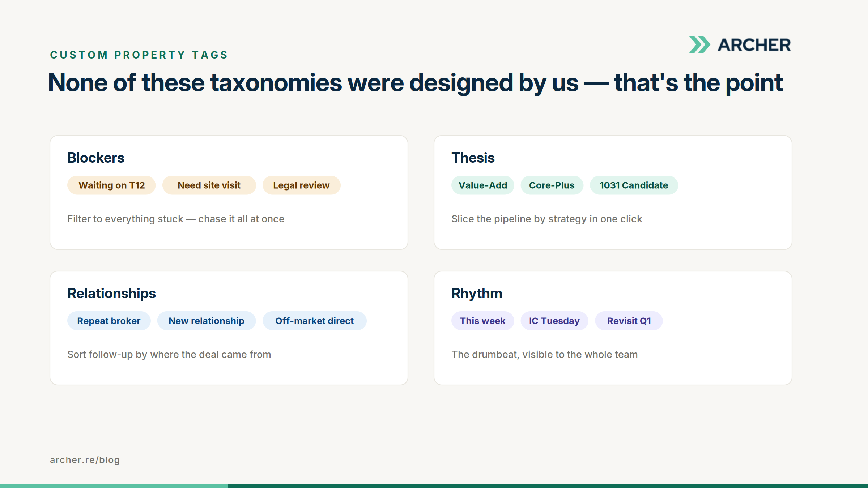This screenshot has height=488, width=868.
Task: Click the light green progress bar segment
Action: (114, 486)
